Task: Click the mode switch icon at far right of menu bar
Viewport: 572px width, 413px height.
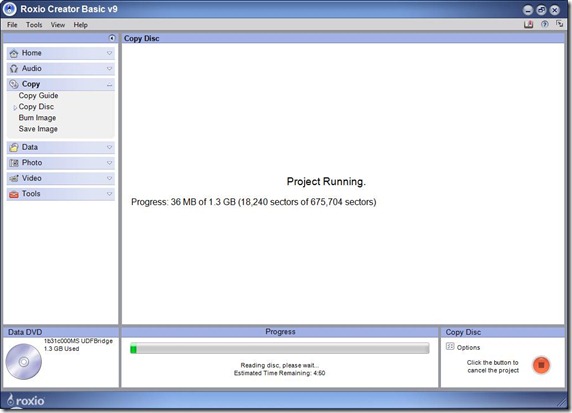Action: tap(559, 24)
